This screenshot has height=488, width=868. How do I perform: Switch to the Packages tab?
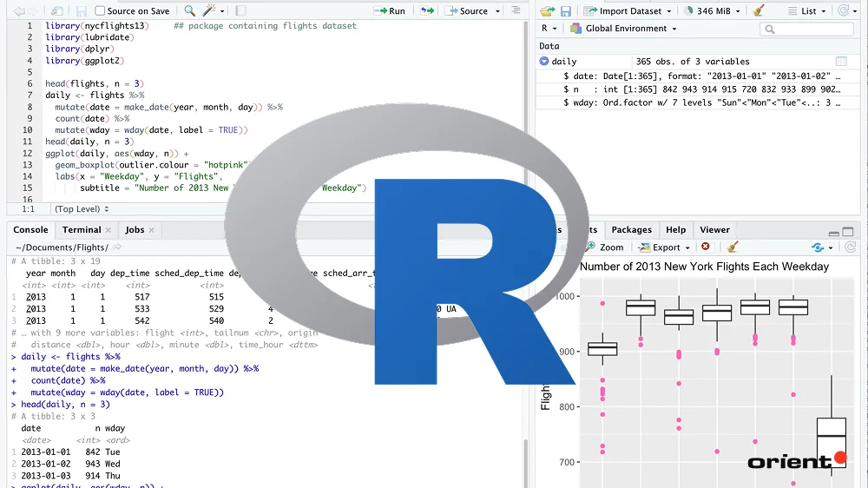[x=631, y=230]
